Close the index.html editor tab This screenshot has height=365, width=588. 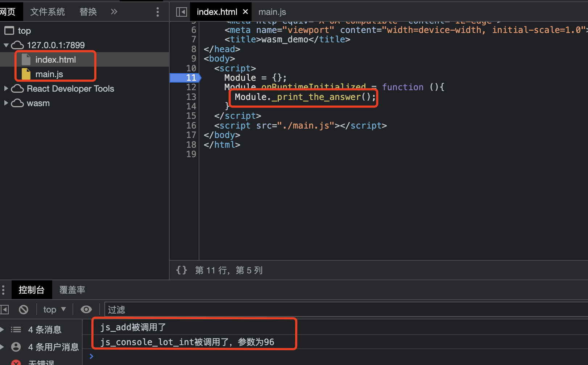point(245,12)
